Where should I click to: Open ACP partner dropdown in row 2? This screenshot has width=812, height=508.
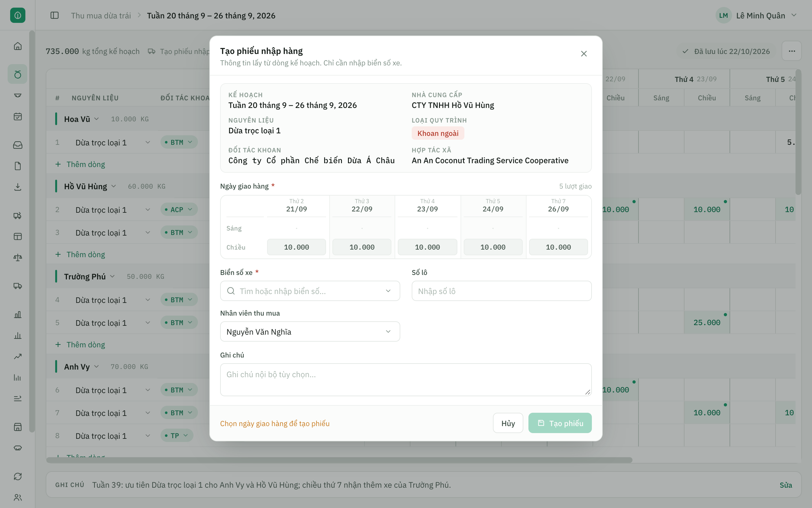pos(179,210)
